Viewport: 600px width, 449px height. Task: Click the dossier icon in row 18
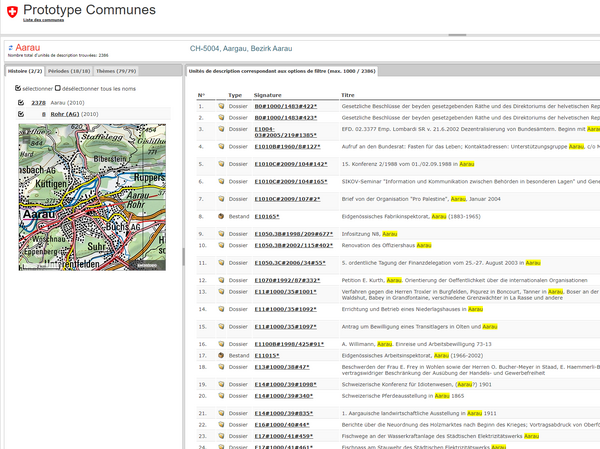click(x=221, y=367)
